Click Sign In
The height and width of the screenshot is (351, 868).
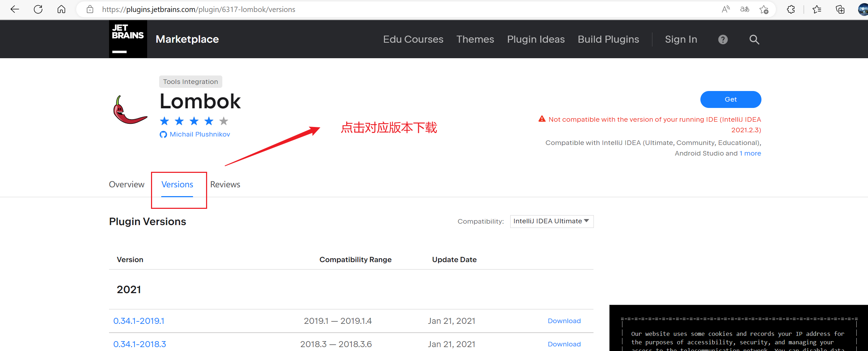pyautogui.click(x=681, y=39)
